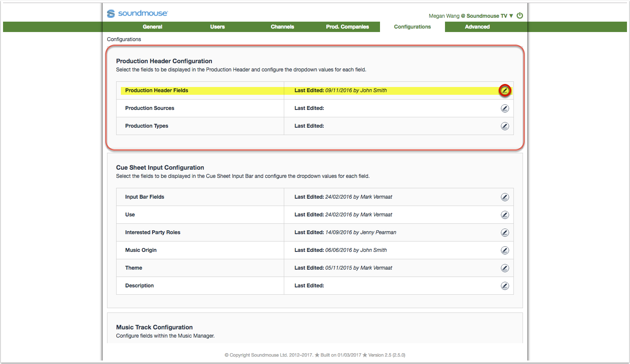
Task: Click the Production Header Configuration heading
Action: coord(164,61)
